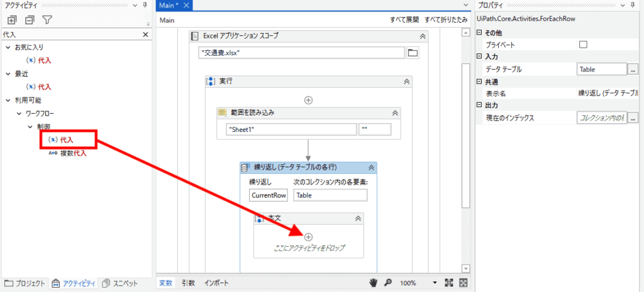Edit the Table collection field in activity
This screenshot has height=292, width=644.
pyautogui.click(x=331, y=195)
